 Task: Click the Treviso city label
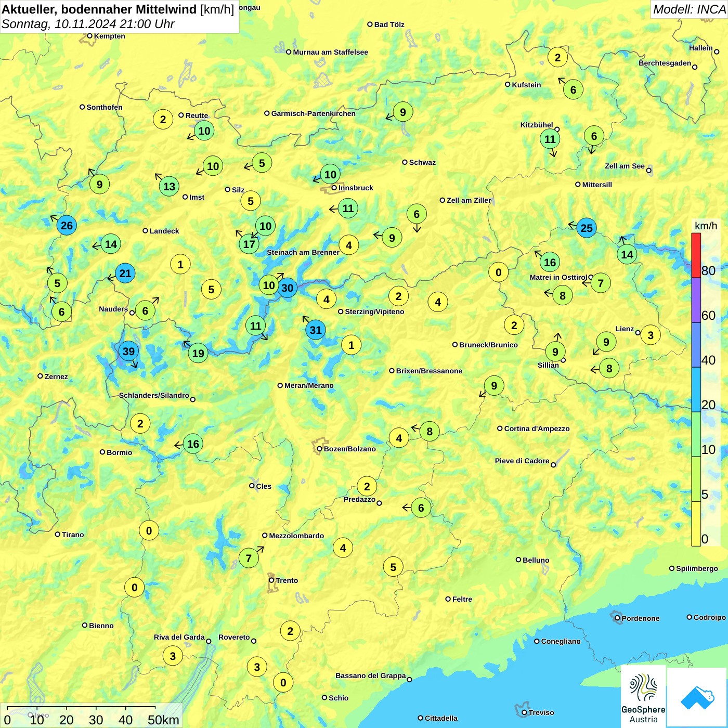[541, 712]
